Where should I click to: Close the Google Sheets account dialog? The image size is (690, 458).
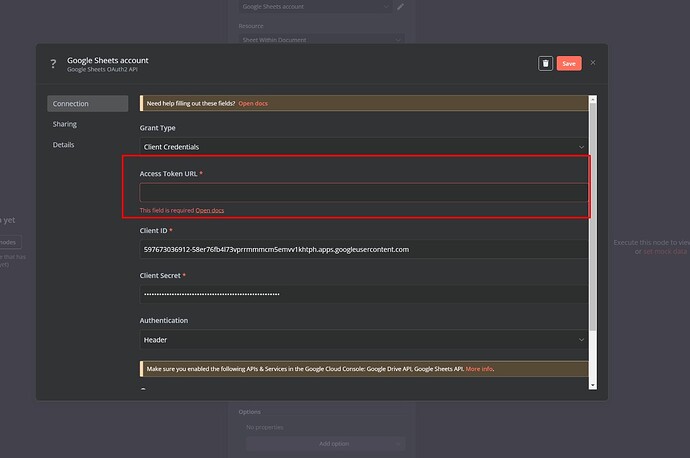tap(593, 62)
